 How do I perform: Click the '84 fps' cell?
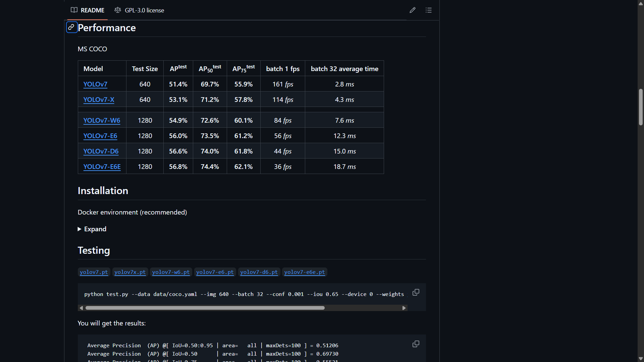283,120
